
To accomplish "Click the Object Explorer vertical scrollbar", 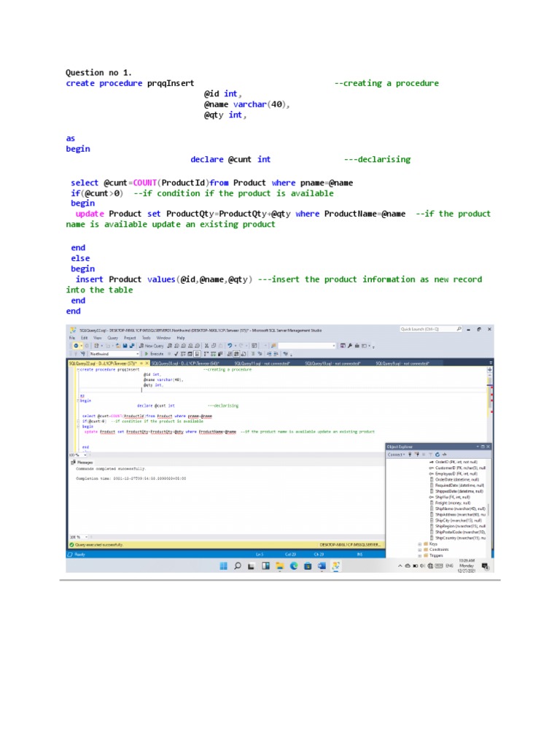I will click(489, 508).
